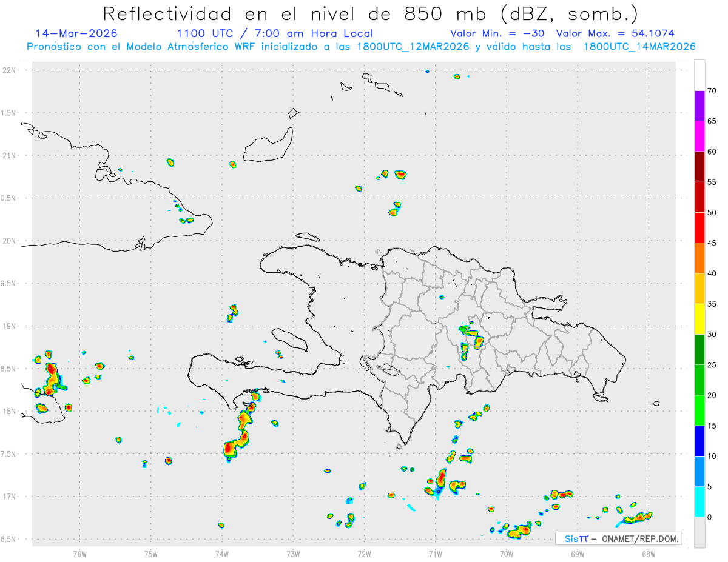Image resolution: width=728 pixels, height=562 pixels.
Task: Click the colorbar label '10'
Action: click(x=712, y=456)
